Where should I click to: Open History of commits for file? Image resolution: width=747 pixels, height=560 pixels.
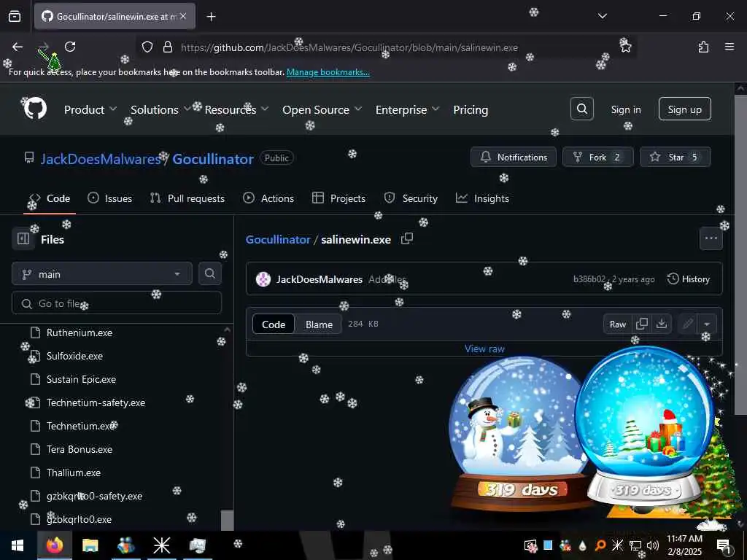tap(689, 279)
